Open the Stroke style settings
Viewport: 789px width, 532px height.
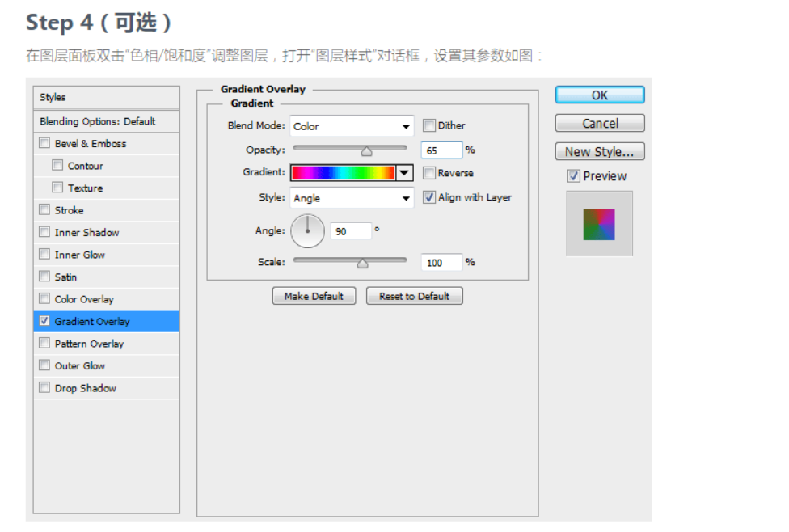tap(69, 210)
